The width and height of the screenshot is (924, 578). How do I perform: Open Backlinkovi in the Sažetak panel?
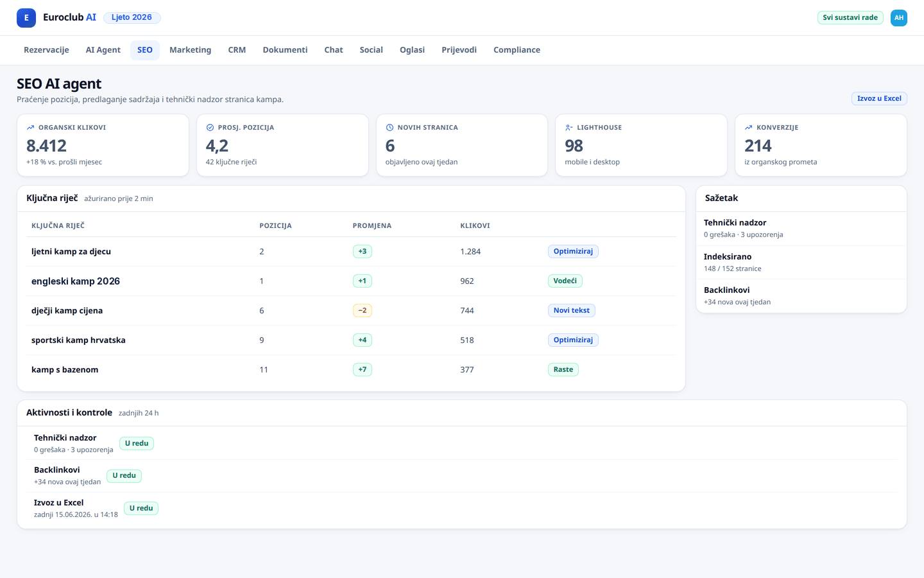click(801, 296)
